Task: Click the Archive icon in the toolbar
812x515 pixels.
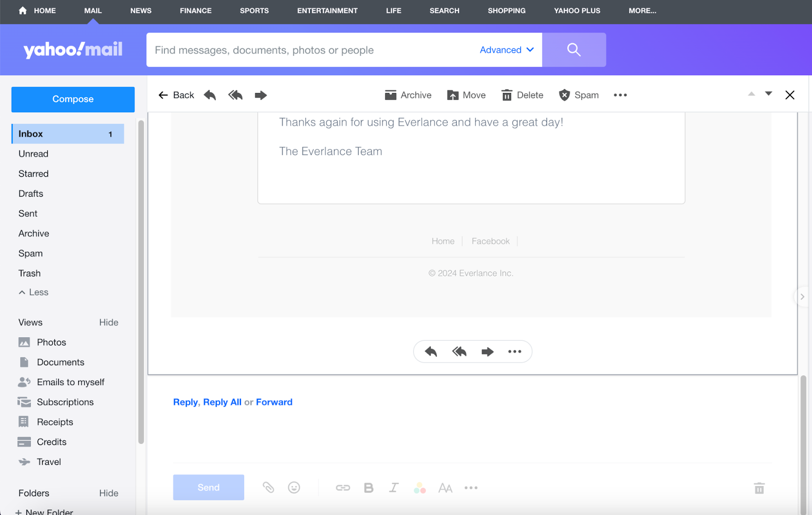Action: (390, 95)
